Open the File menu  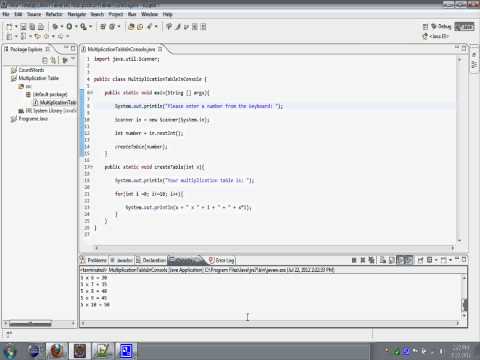(x=6, y=14)
